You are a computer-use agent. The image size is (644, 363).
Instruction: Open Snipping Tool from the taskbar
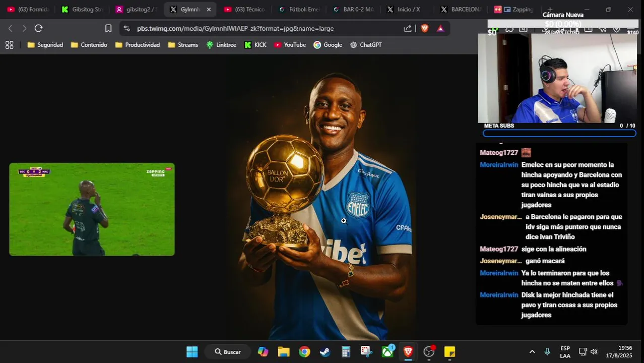coord(366,352)
